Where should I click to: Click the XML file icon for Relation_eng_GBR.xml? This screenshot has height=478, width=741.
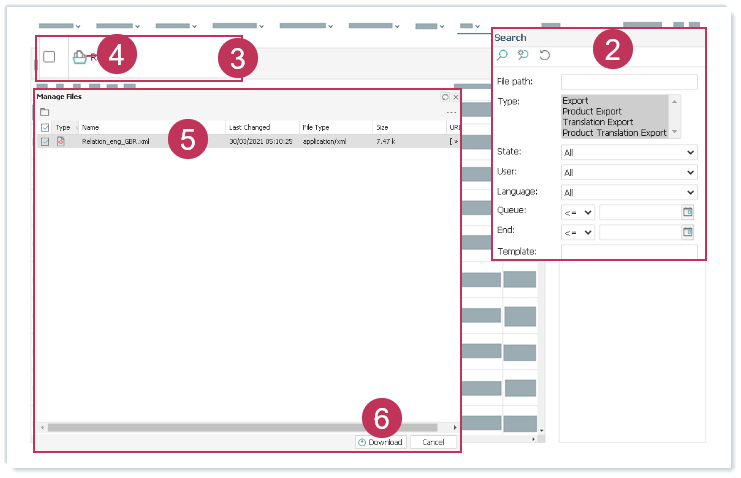[60, 142]
